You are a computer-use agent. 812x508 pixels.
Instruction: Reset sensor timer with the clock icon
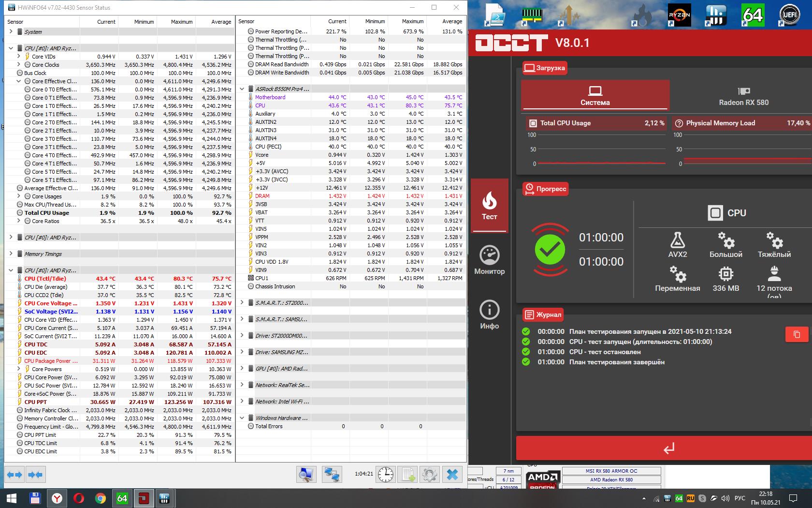(x=386, y=475)
